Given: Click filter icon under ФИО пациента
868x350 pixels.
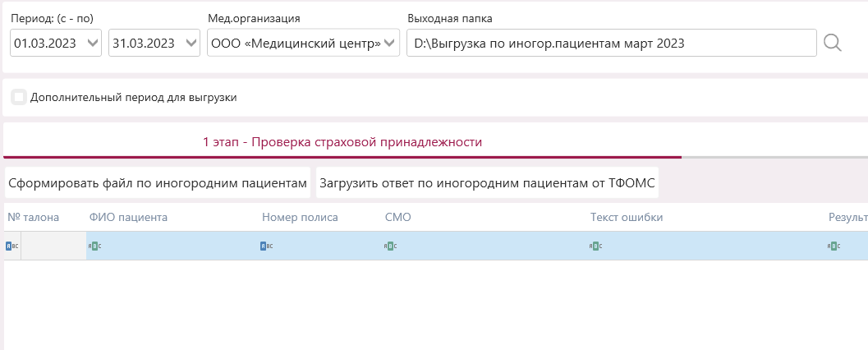Looking at the screenshot, I should point(95,246).
